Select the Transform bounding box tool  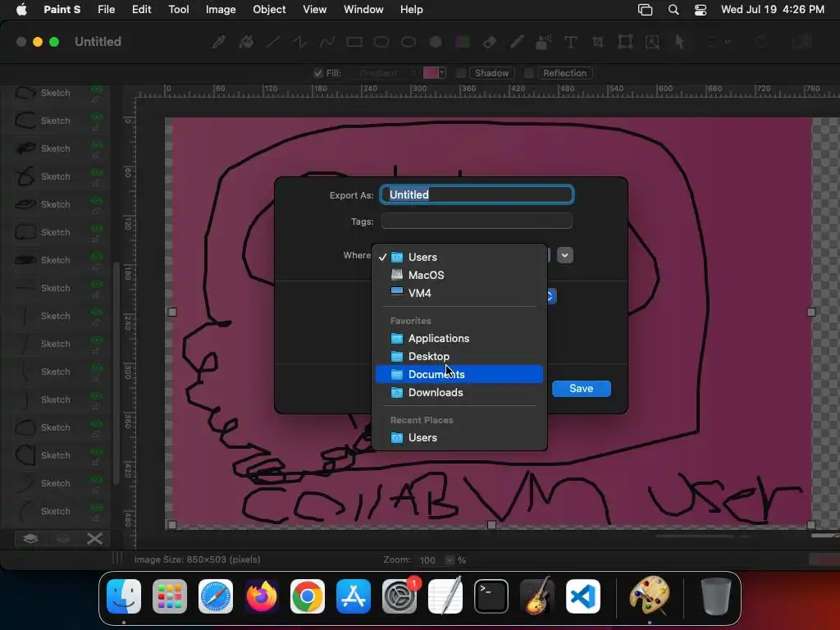click(x=625, y=42)
